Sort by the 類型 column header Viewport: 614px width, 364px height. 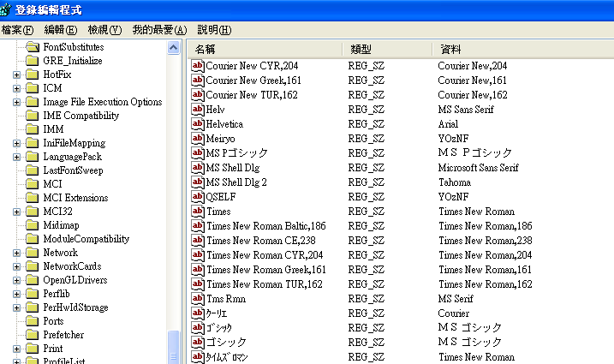click(x=388, y=50)
